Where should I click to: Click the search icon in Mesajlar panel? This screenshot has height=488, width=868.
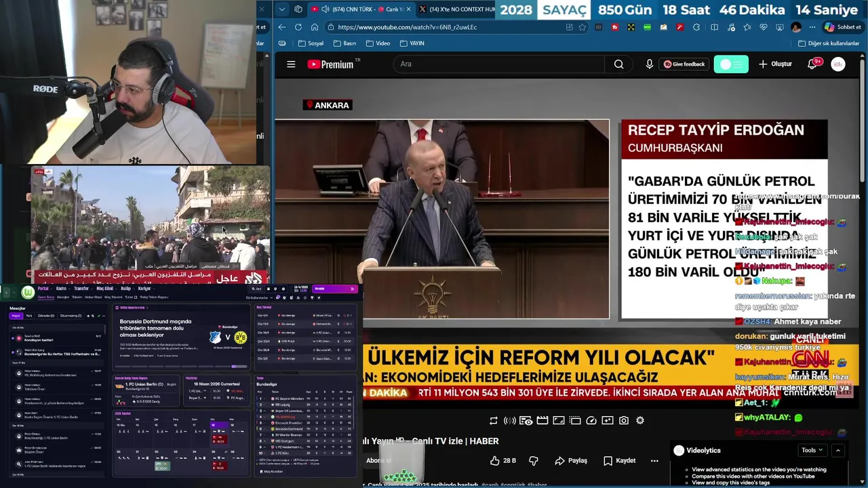tap(93, 316)
